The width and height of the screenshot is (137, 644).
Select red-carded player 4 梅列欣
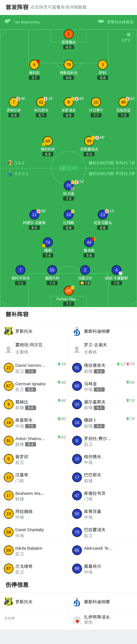[34, 65]
